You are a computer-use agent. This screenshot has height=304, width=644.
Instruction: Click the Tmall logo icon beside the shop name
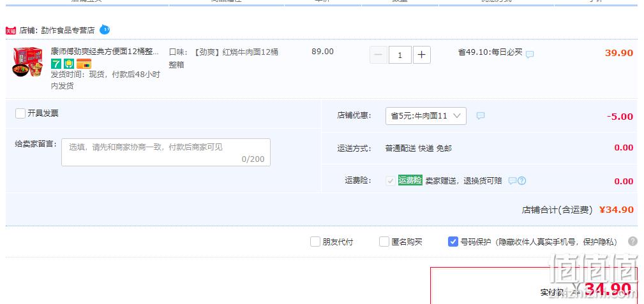[x=11, y=31]
